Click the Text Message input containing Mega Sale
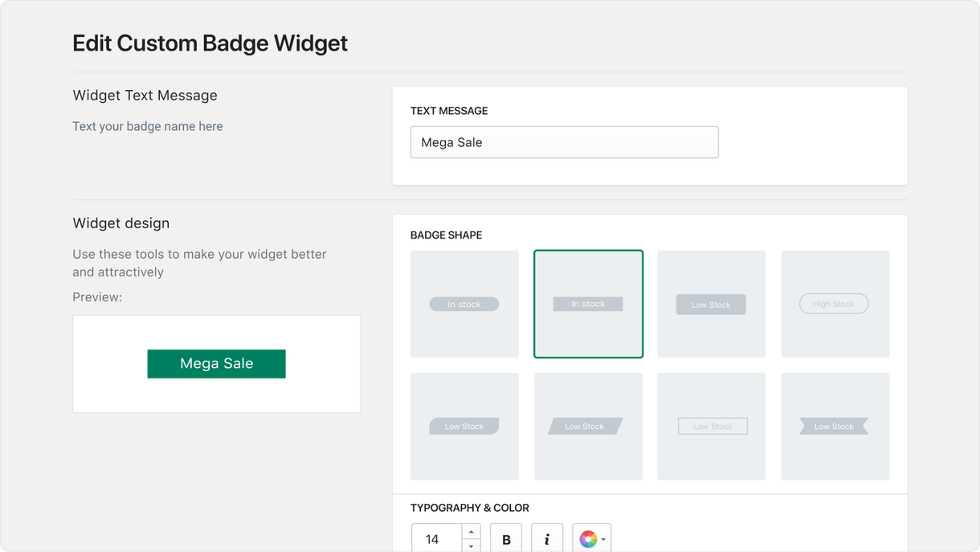The width and height of the screenshot is (980, 552). 564,142
